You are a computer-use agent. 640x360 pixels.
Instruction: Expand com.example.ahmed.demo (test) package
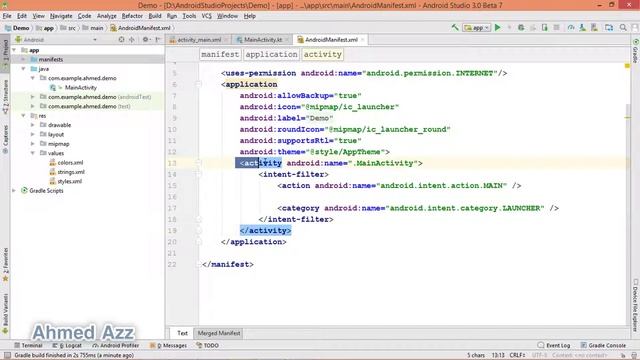click(33, 107)
